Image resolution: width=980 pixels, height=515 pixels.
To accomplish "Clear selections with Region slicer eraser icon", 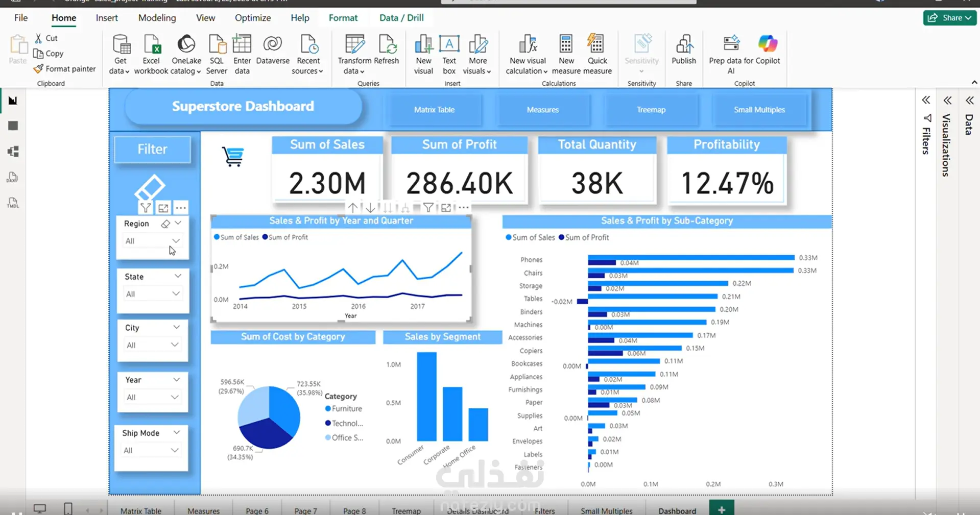I will [x=165, y=224].
